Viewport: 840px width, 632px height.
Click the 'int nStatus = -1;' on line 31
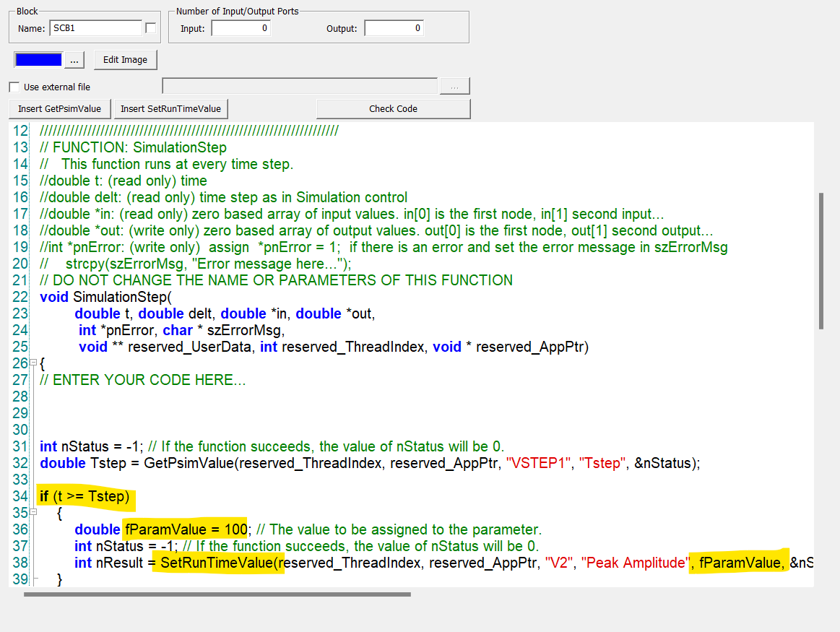(92, 446)
